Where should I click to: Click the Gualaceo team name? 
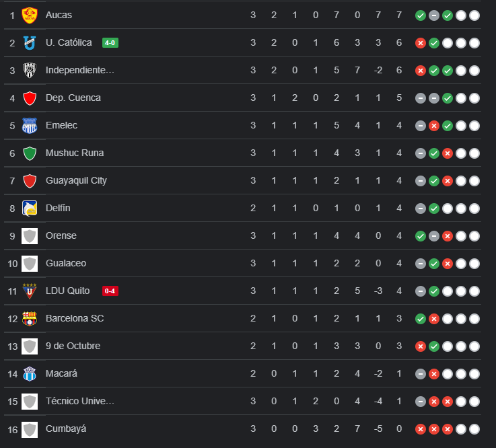click(66, 264)
